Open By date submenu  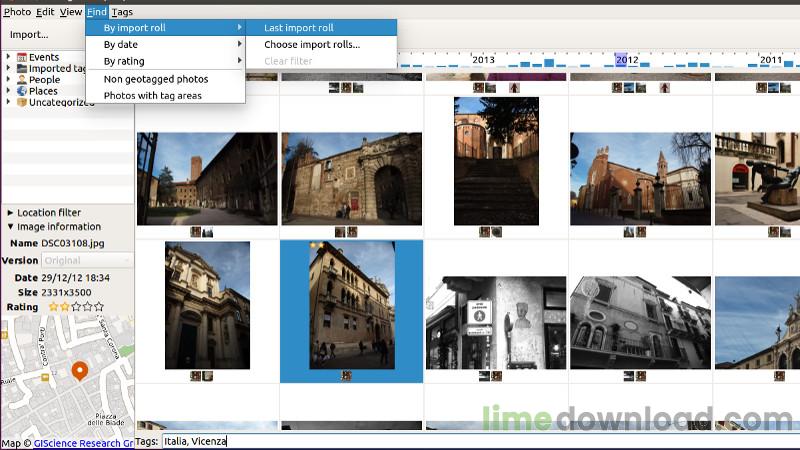pyautogui.click(x=121, y=45)
